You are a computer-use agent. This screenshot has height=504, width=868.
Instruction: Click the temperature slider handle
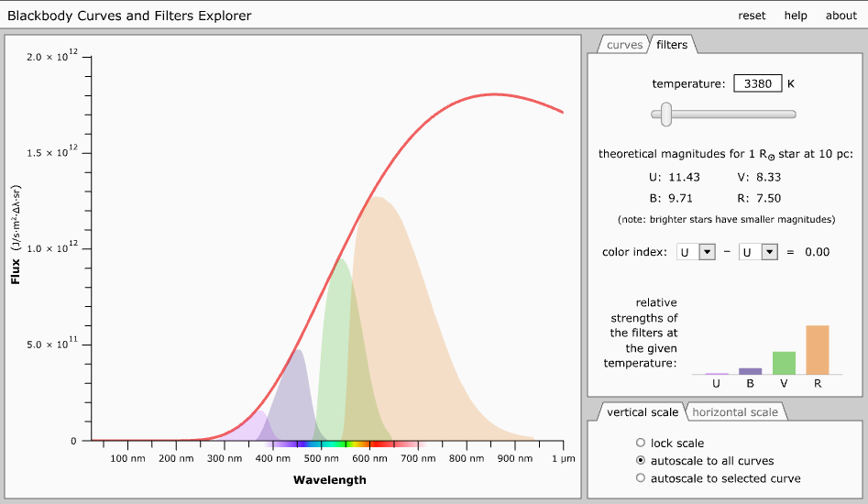[666, 115]
